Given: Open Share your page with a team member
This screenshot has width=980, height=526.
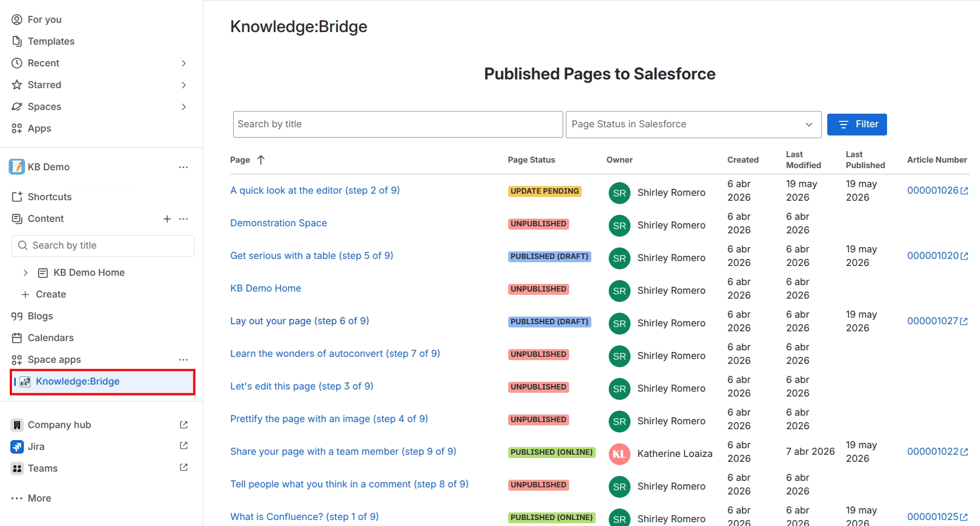Looking at the screenshot, I should point(343,451).
